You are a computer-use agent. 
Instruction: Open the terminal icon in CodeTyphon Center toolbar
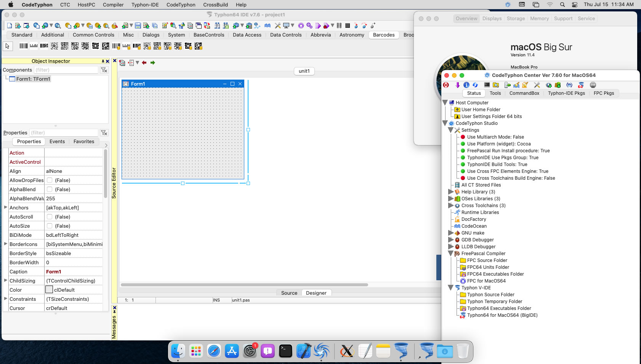click(x=487, y=85)
